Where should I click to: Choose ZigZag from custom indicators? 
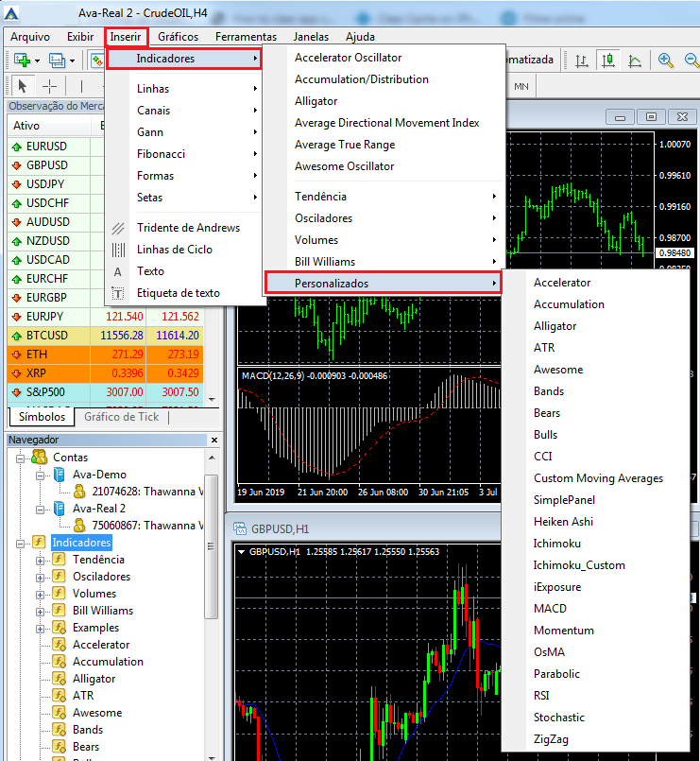[551, 739]
